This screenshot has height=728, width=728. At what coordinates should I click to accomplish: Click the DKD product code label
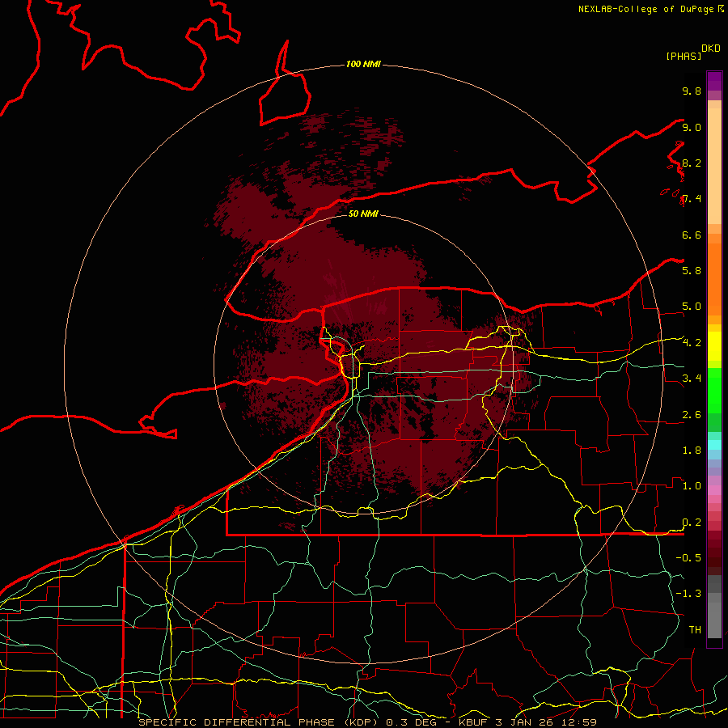(x=711, y=49)
